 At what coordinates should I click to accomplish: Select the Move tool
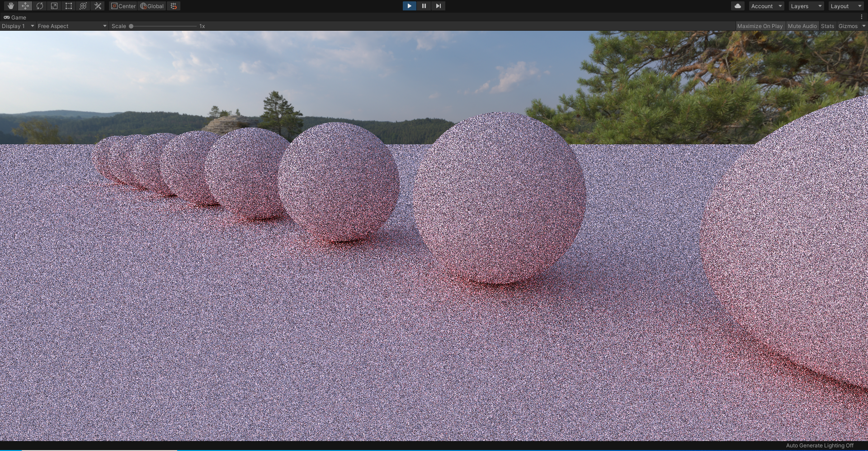click(x=25, y=6)
